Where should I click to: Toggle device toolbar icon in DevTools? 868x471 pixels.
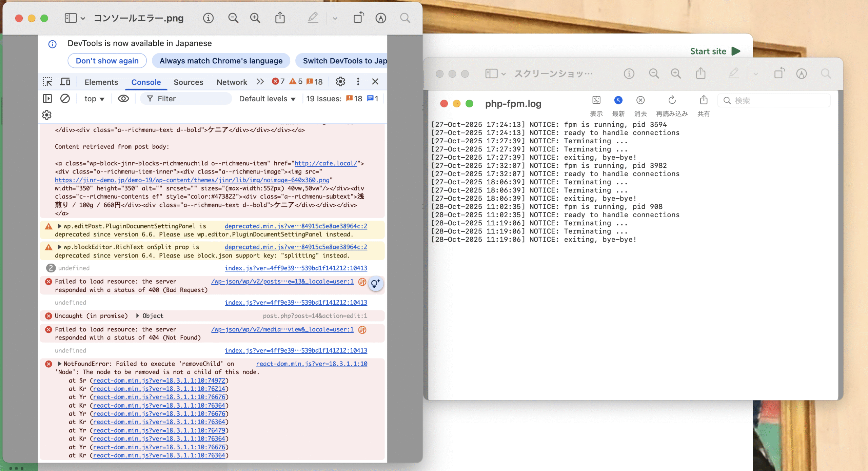coord(65,82)
